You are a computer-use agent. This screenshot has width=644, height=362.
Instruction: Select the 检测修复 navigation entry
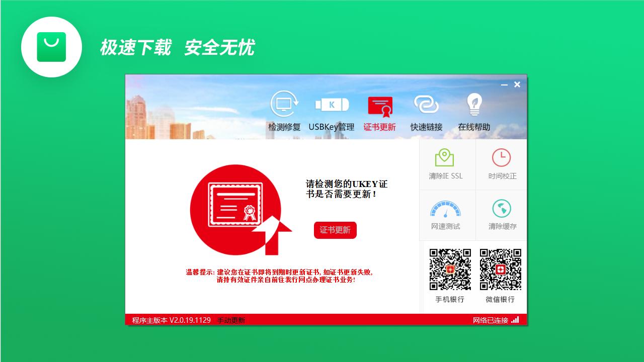point(284,126)
